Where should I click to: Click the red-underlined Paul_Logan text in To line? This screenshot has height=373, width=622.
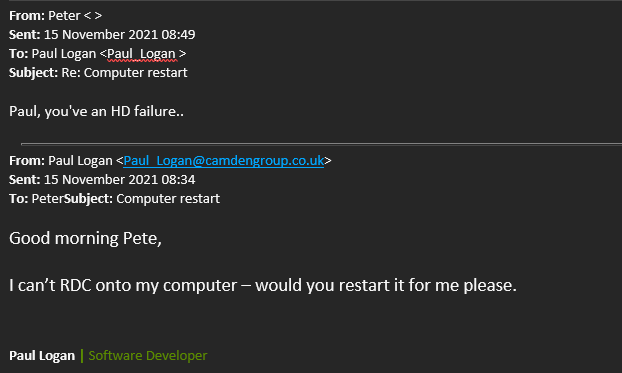click(x=142, y=54)
